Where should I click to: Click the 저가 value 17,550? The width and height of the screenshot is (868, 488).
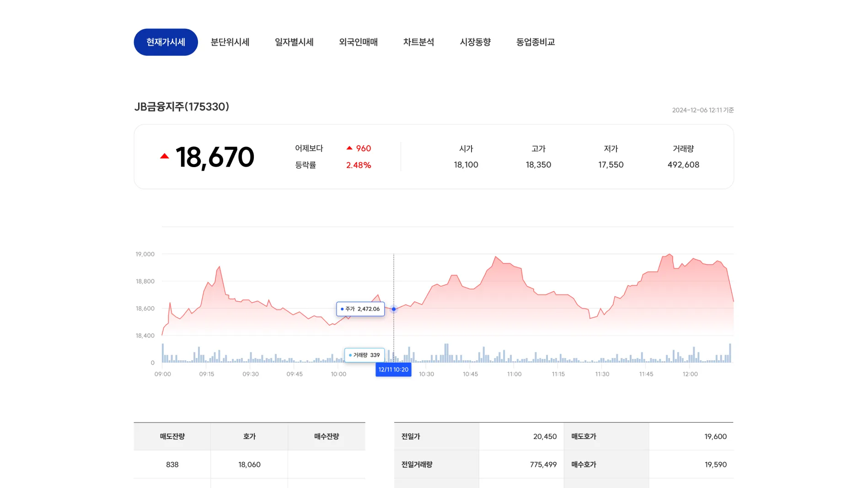[x=611, y=165]
